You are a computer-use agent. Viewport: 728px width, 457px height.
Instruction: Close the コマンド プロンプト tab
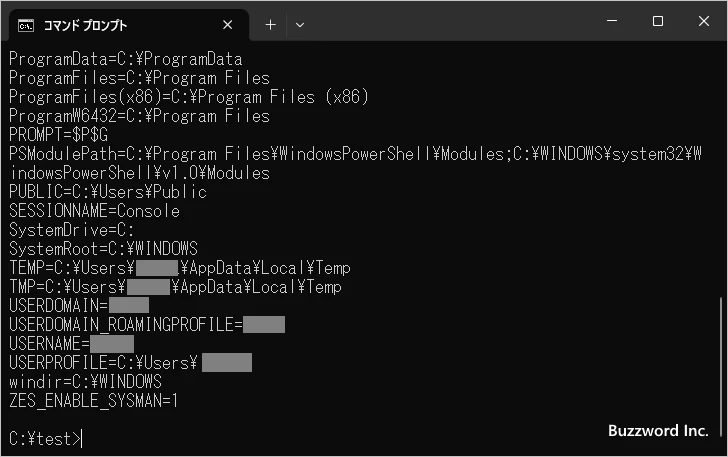coord(229,25)
